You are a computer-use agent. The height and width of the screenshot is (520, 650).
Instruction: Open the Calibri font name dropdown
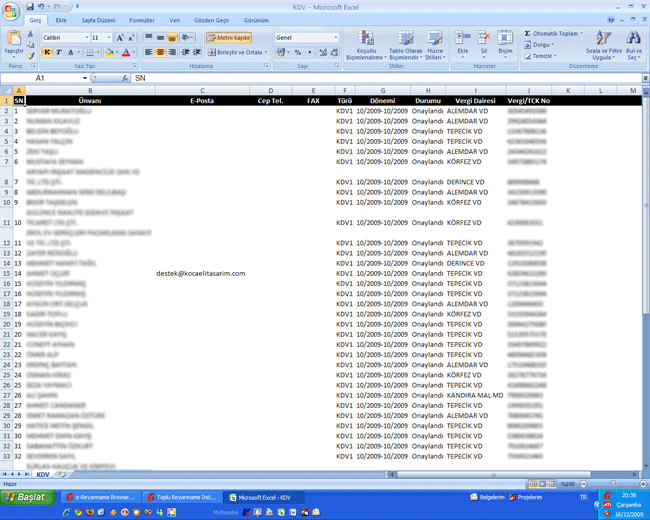(x=87, y=38)
